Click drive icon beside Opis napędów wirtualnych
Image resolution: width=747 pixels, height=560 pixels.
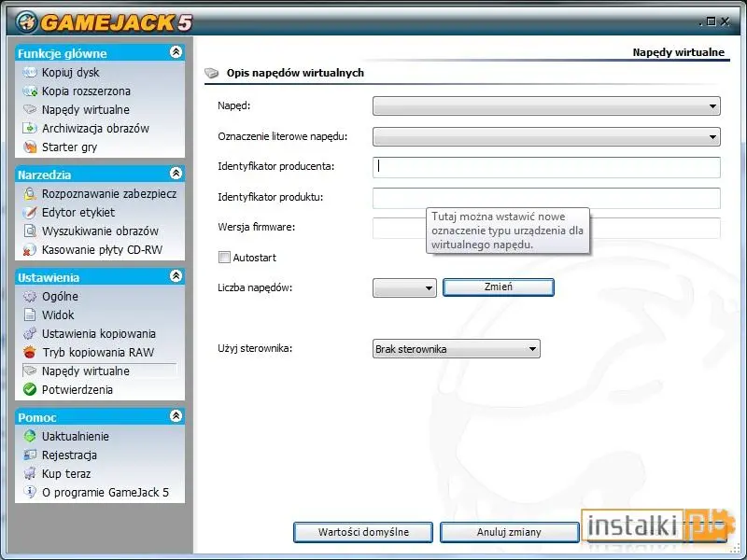point(212,73)
